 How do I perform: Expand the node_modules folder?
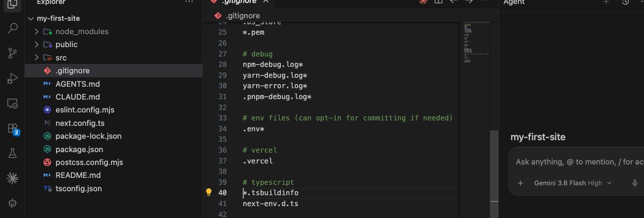click(36, 31)
